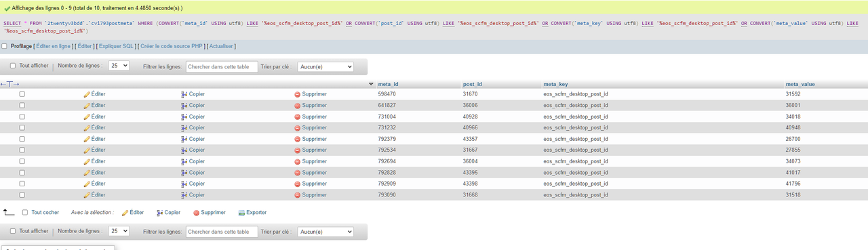Check the 'Tout cocher' checkbox
The image size is (868, 250).
(25, 213)
